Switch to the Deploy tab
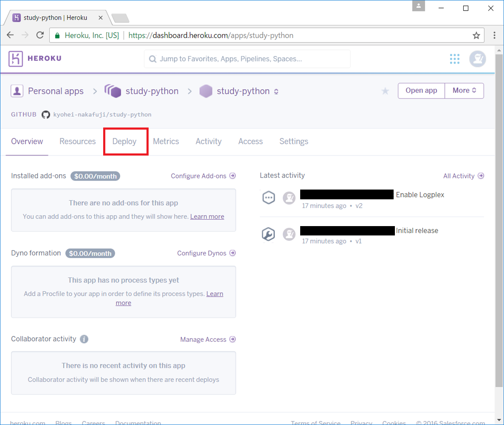 [x=124, y=142]
